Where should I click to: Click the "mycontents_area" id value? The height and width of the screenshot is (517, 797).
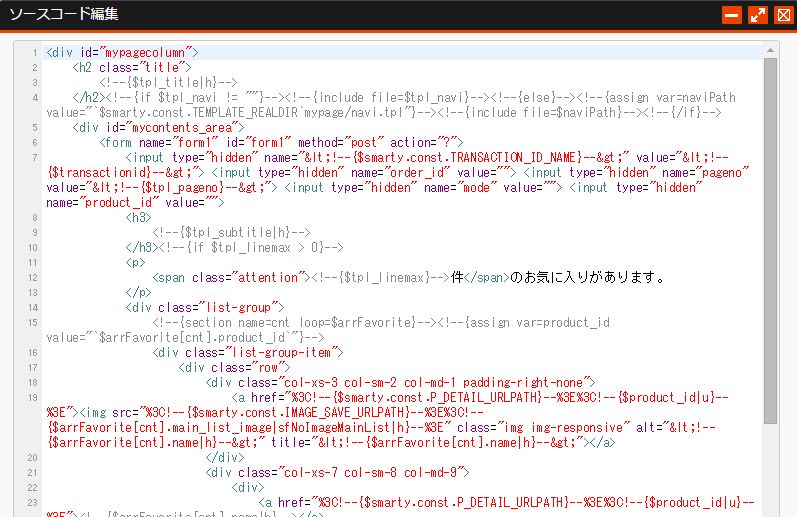pos(182,128)
